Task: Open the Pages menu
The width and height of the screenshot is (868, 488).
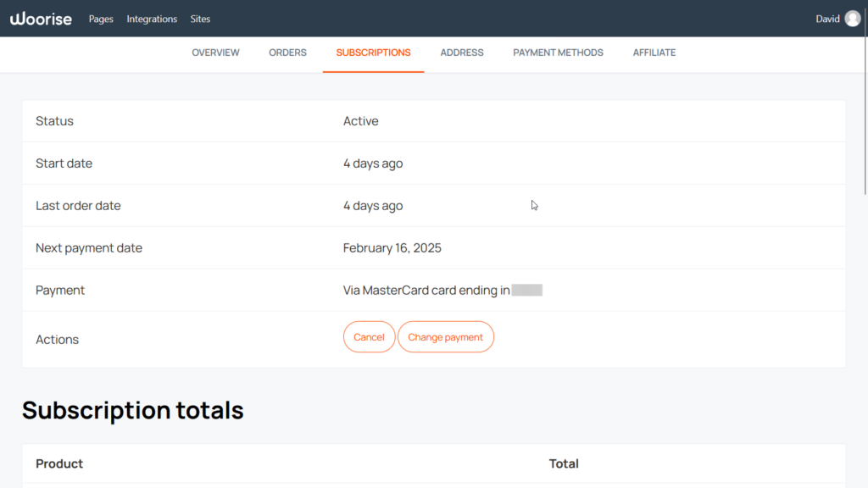Action: click(100, 19)
